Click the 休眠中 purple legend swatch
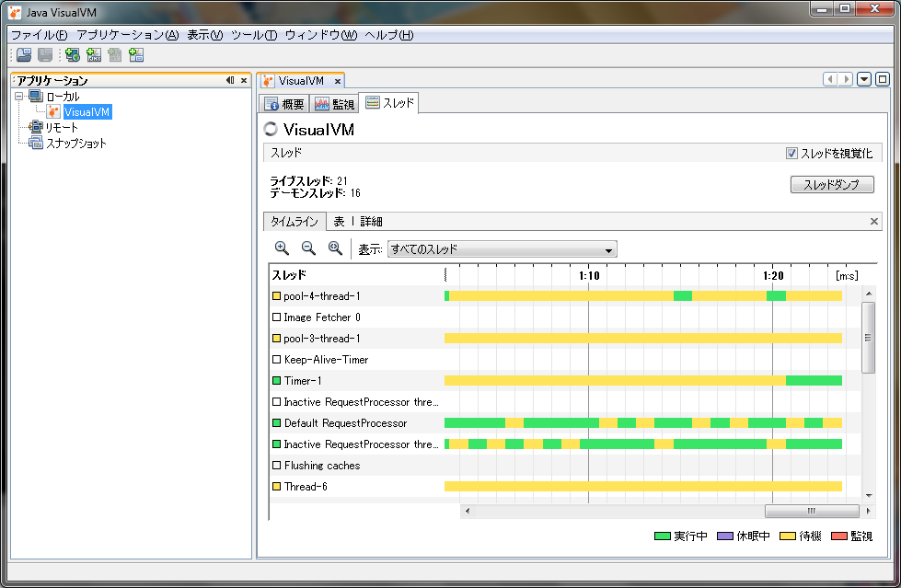901x588 pixels. pos(725,536)
